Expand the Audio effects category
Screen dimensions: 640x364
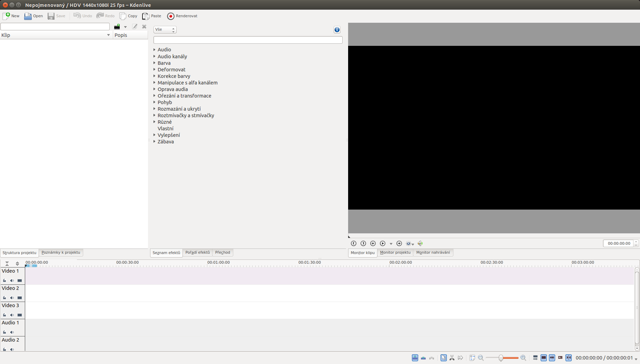154,50
